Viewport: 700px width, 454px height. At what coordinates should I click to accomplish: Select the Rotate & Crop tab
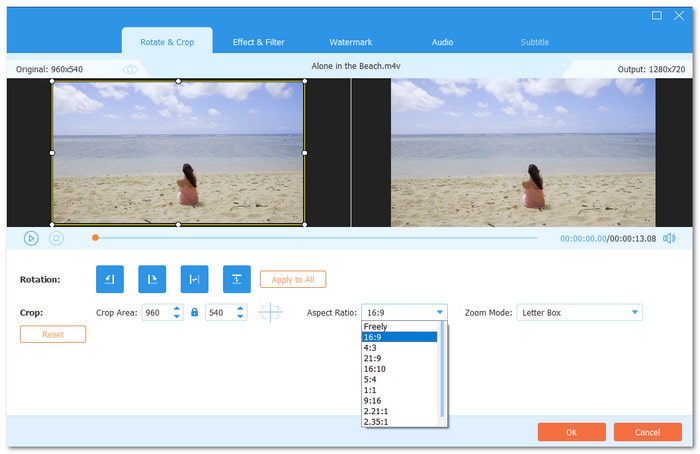click(167, 42)
